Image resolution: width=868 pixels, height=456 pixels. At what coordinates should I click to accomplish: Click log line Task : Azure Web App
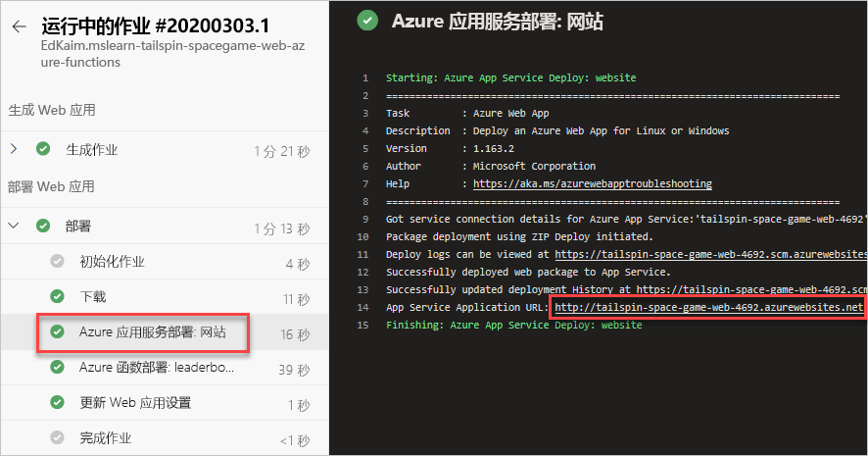pyautogui.click(x=467, y=113)
